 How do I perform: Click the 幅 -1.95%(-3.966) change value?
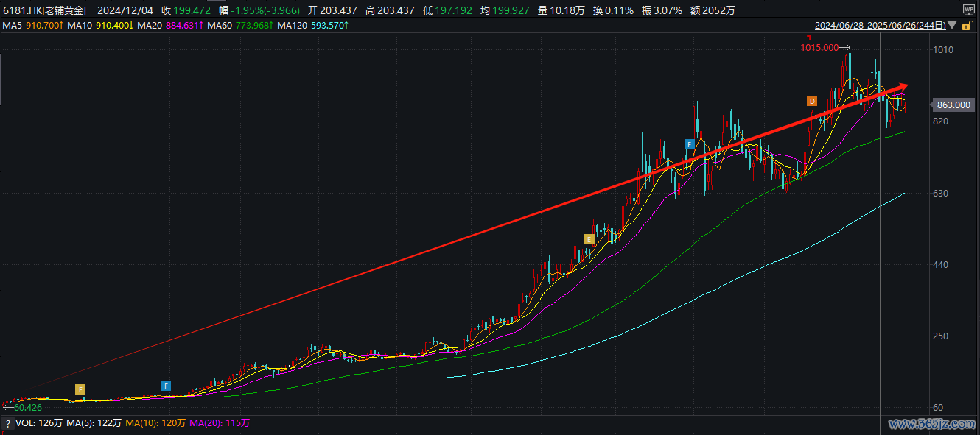(x=259, y=10)
